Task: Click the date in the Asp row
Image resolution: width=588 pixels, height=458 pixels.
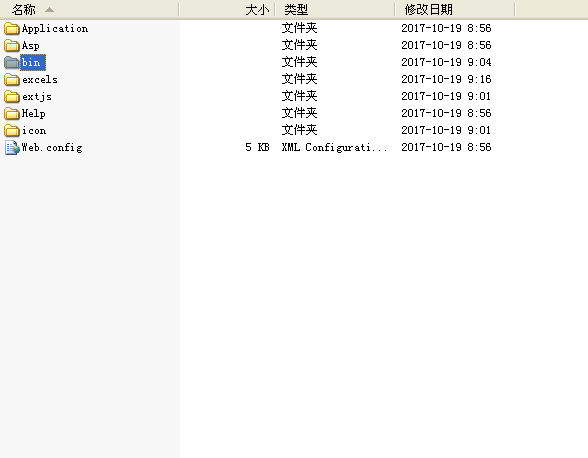Action: [446, 45]
